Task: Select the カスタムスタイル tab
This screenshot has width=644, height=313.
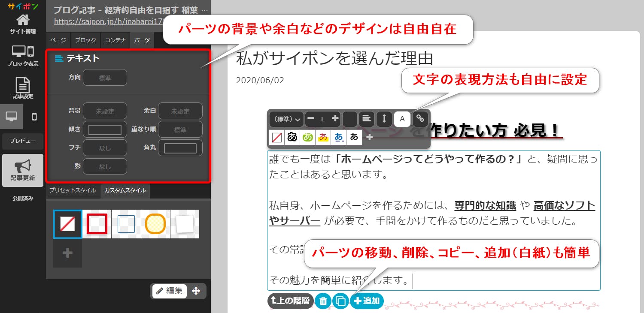Action: pyautogui.click(x=125, y=190)
